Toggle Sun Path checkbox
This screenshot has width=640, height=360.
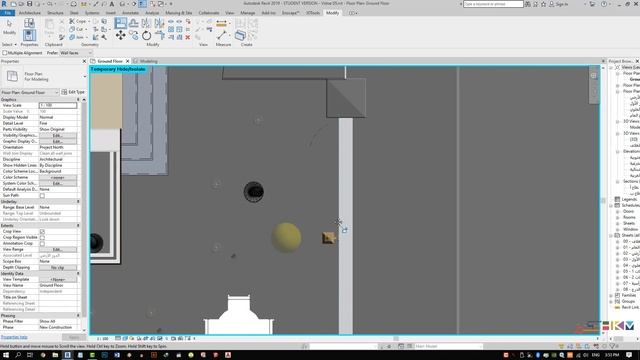42,196
